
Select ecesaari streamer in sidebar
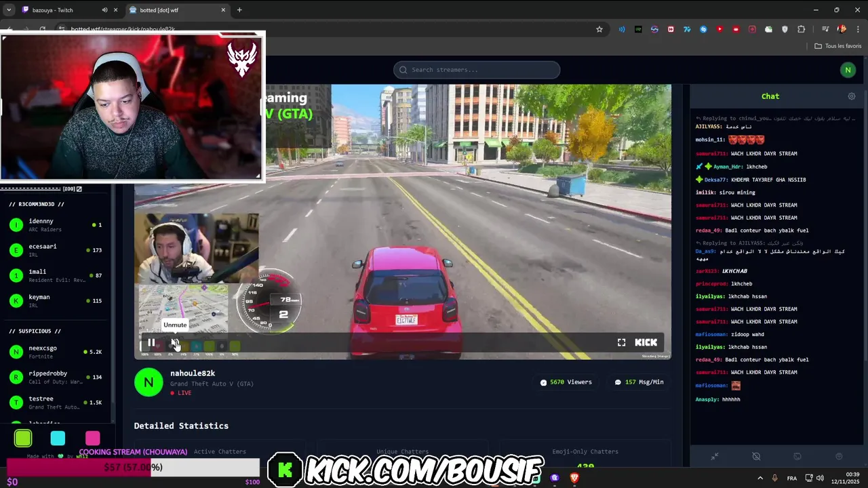click(56, 250)
